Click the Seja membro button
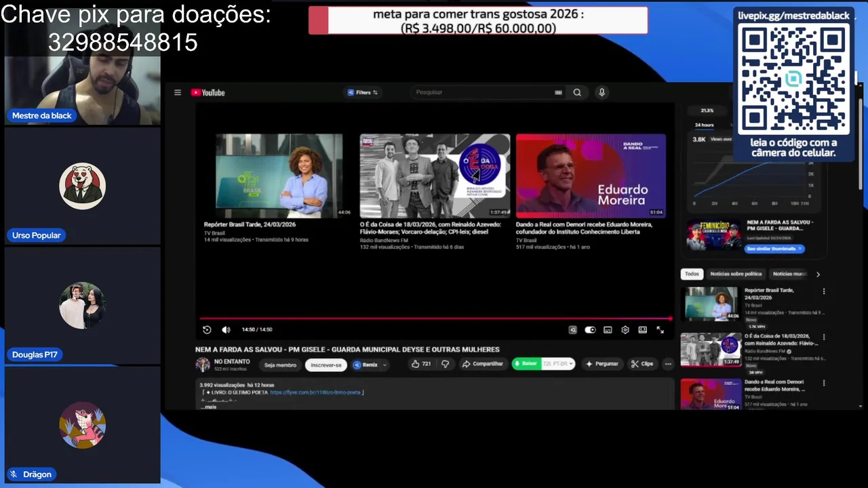 point(280,365)
